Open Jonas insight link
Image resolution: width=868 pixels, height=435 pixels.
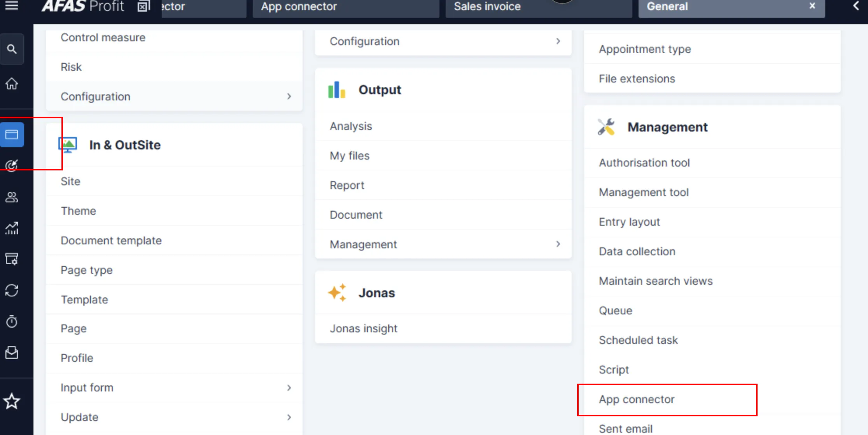363,329
